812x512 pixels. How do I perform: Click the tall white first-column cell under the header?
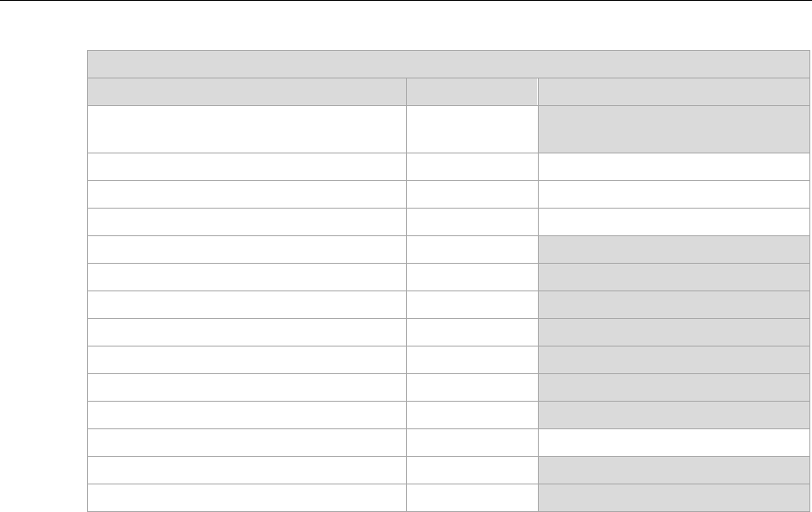[247, 129]
